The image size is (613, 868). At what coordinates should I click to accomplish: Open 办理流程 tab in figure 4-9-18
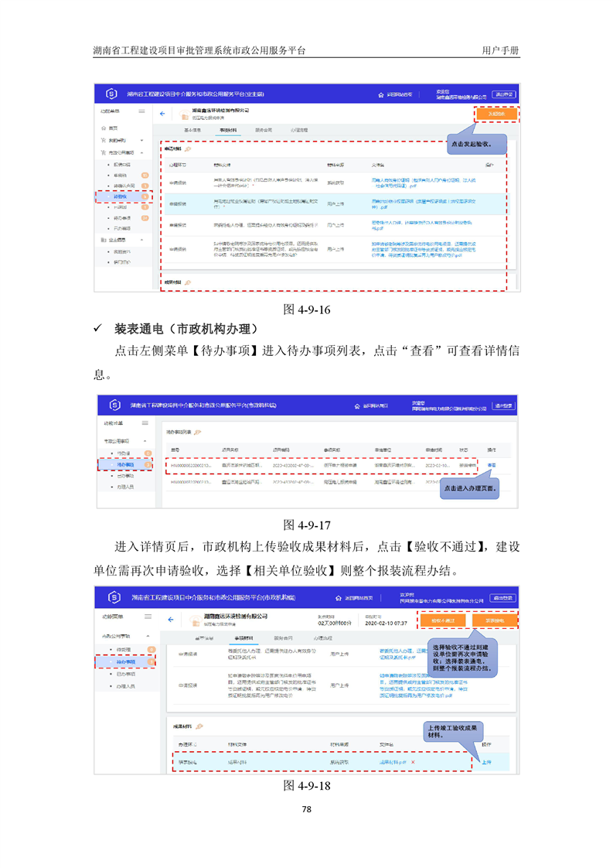(323, 638)
